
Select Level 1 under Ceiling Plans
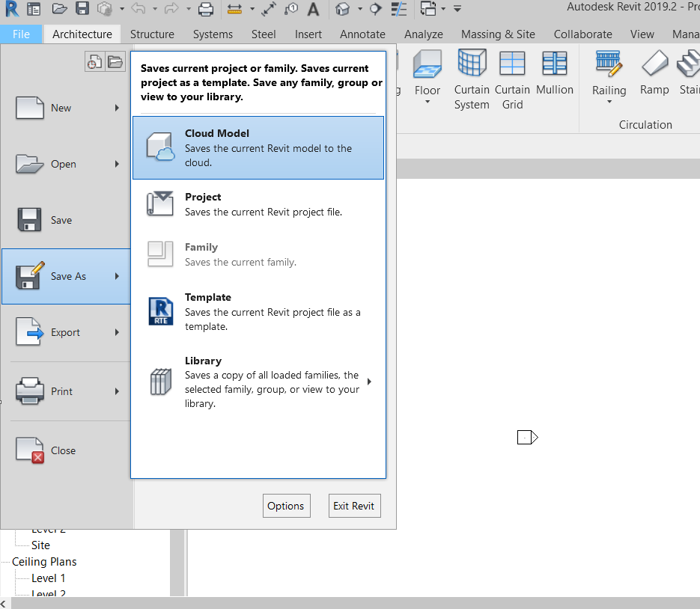click(48, 578)
